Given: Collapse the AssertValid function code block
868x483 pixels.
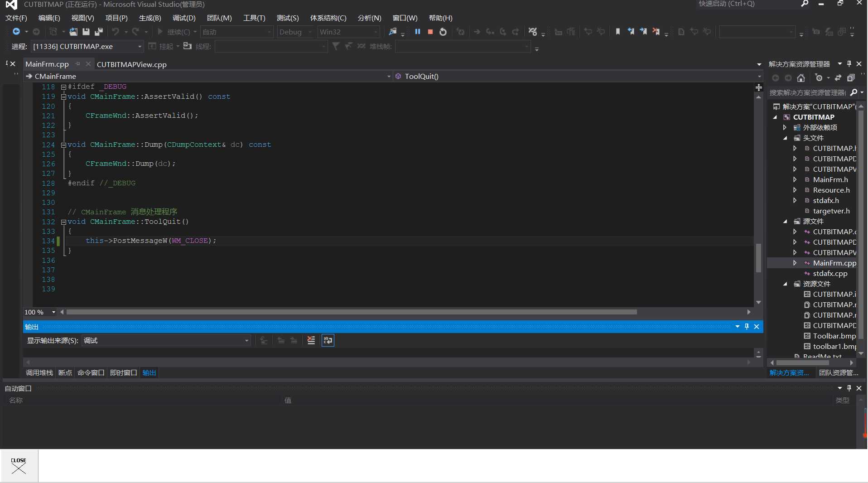Looking at the screenshot, I should click(x=63, y=97).
